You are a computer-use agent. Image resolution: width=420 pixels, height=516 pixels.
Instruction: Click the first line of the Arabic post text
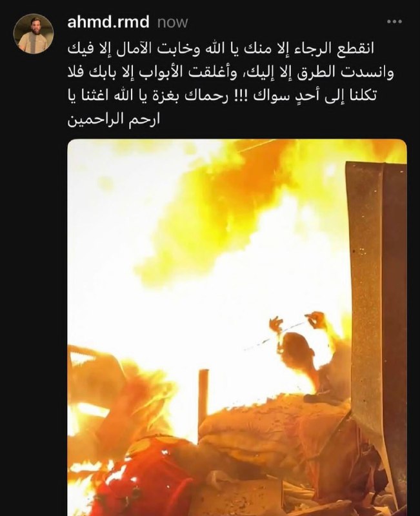(x=221, y=49)
